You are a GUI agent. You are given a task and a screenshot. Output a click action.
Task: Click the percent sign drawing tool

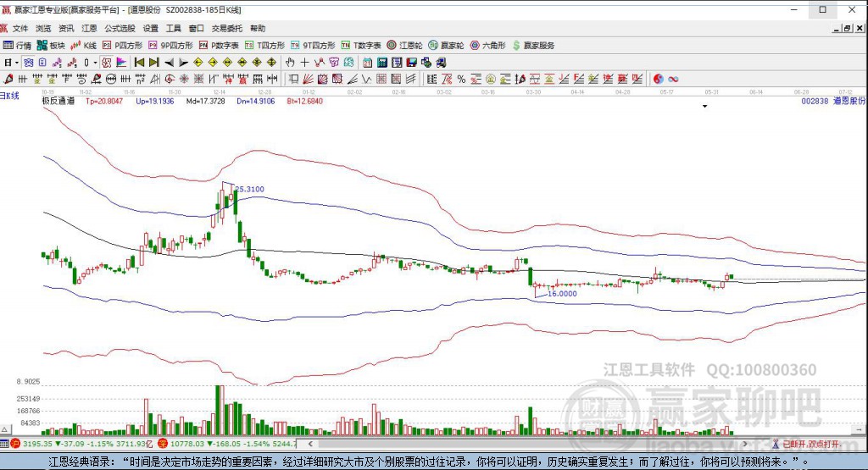461,79
